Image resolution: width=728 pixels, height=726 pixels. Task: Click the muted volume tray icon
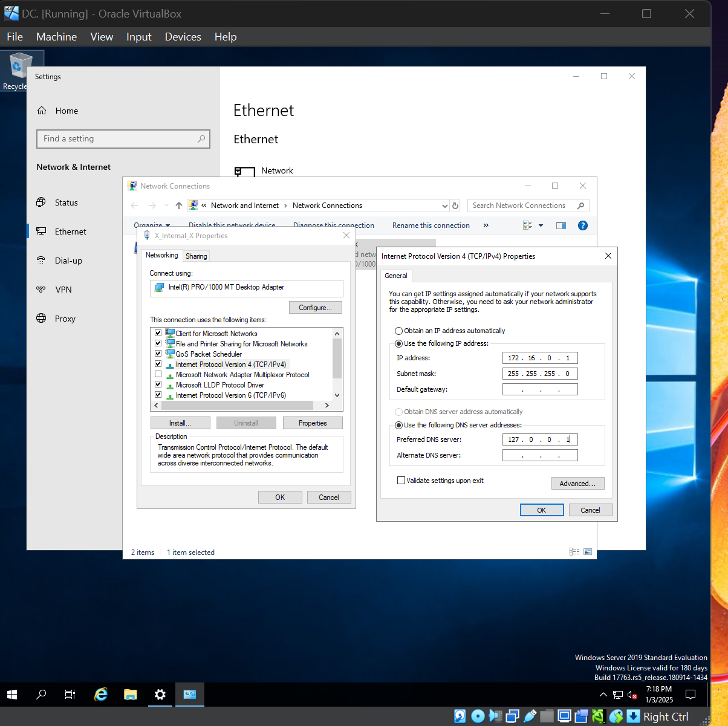632,695
